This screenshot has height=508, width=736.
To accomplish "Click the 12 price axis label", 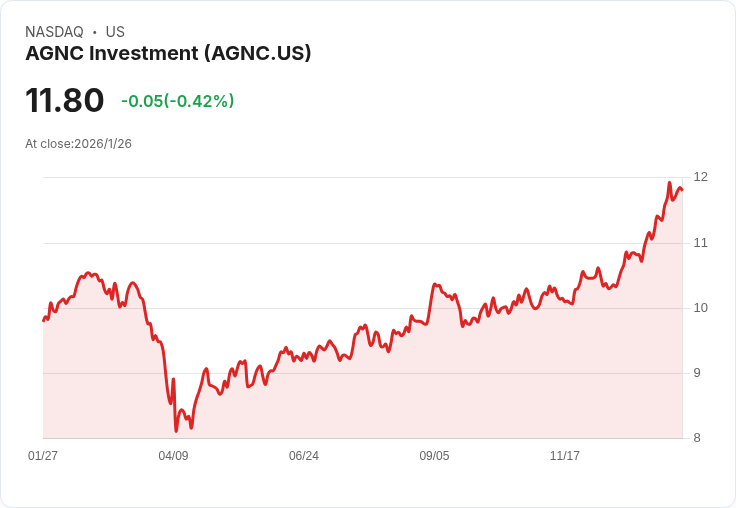I will click(x=700, y=177).
